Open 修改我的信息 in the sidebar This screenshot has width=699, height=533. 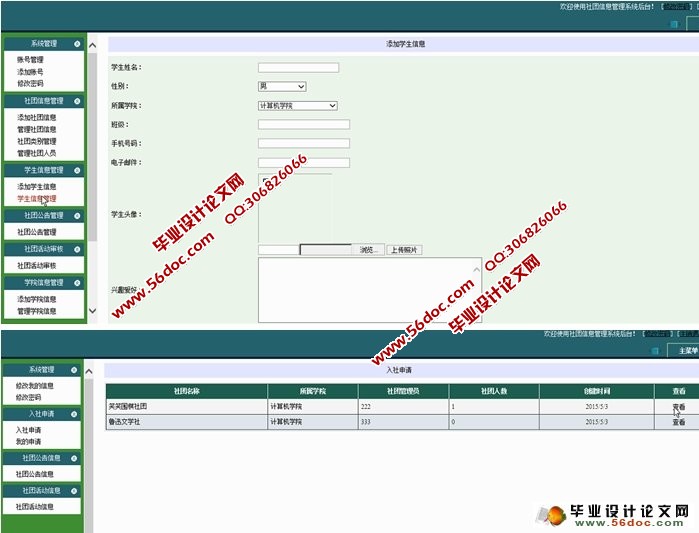pos(35,386)
